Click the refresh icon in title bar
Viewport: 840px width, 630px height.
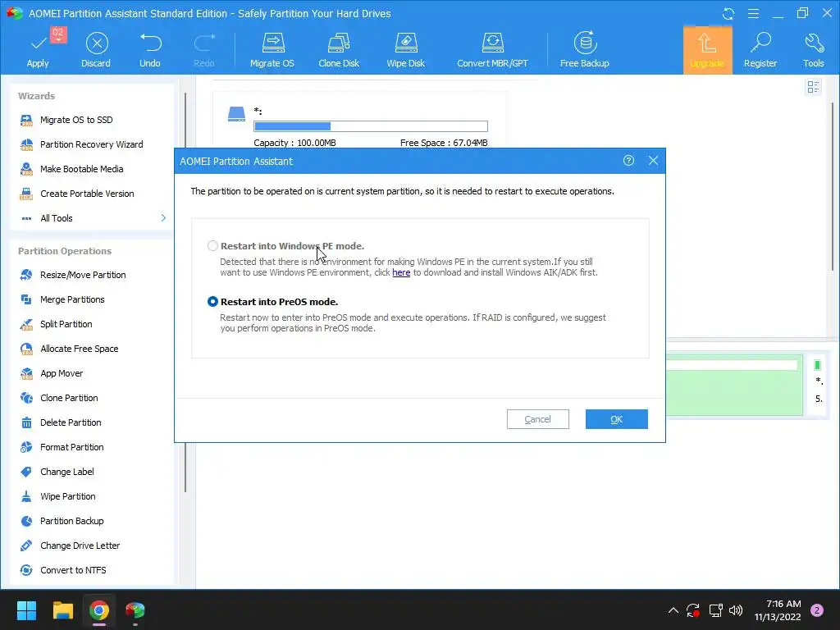point(728,13)
